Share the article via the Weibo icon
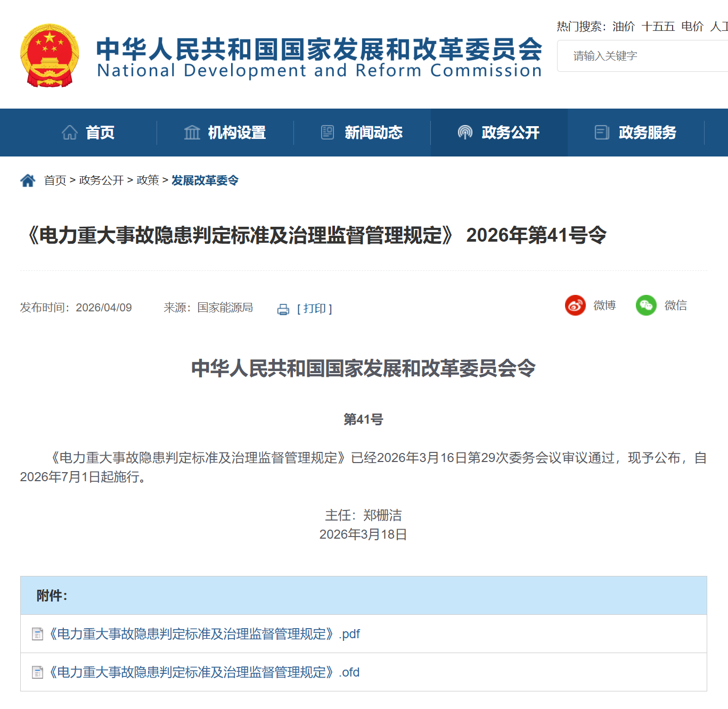The image size is (728, 709). click(x=575, y=305)
